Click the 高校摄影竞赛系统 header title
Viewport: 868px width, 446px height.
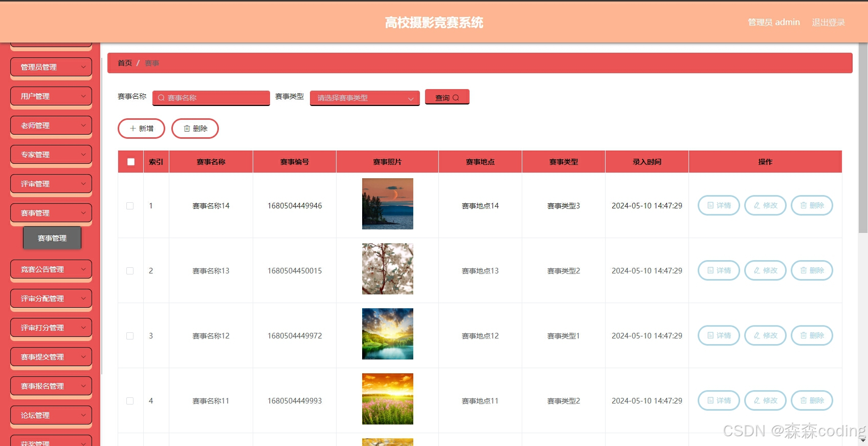tap(434, 23)
